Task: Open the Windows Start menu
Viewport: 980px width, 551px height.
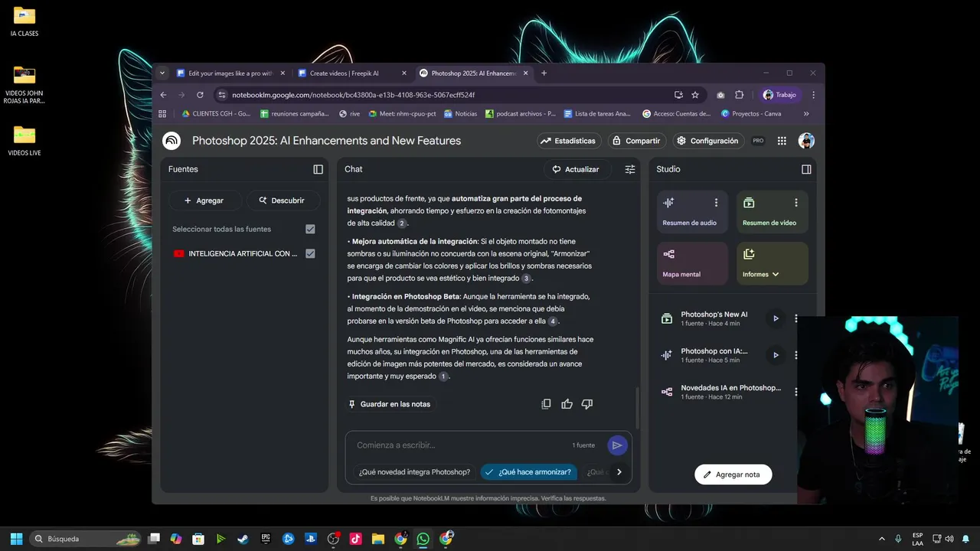Action: click(16, 539)
